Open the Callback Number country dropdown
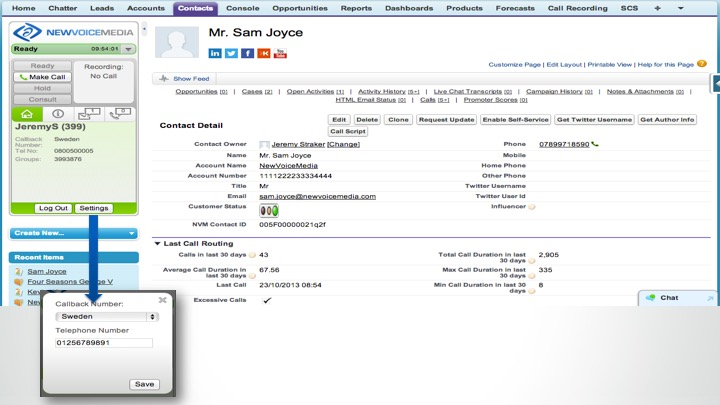This screenshot has width=720, height=405. click(x=107, y=316)
